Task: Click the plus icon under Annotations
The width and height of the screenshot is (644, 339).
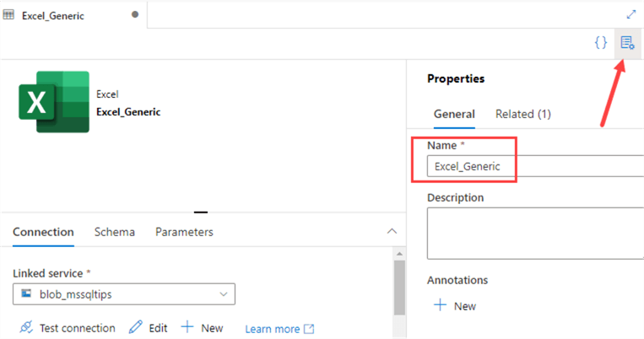Action: point(439,305)
